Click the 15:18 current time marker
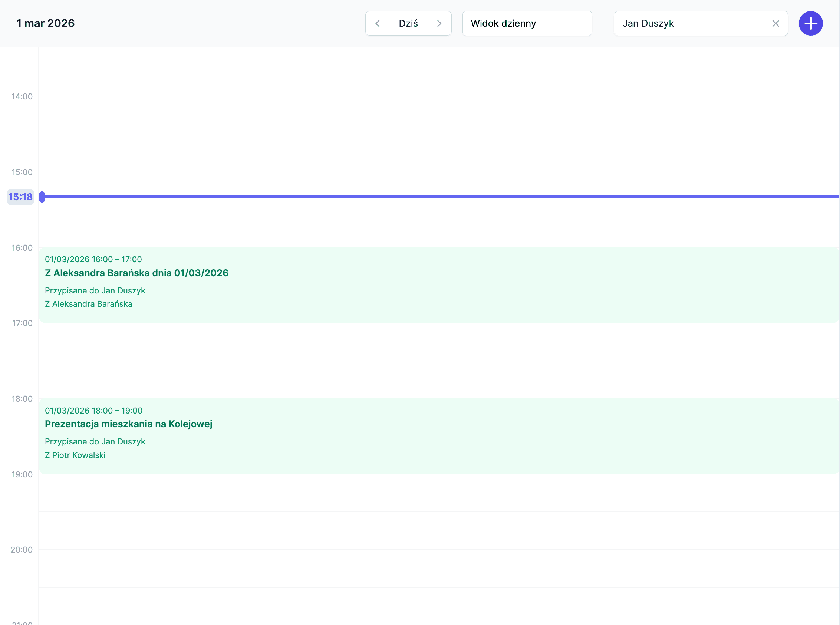 20,197
